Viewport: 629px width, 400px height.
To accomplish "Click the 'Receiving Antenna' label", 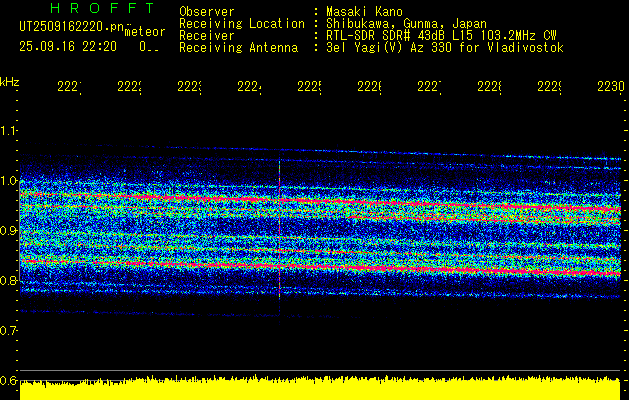I will [x=239, y=48].
